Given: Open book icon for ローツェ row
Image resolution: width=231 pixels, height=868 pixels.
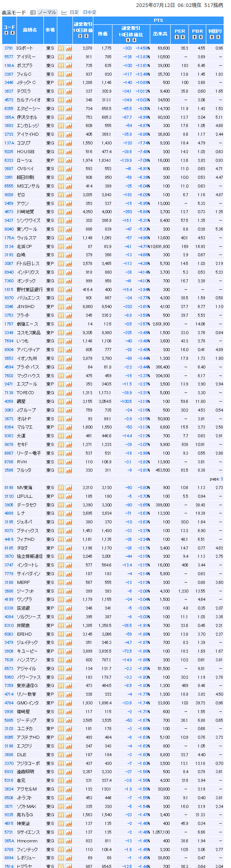Looking at the screenshot, I should 61,161.
